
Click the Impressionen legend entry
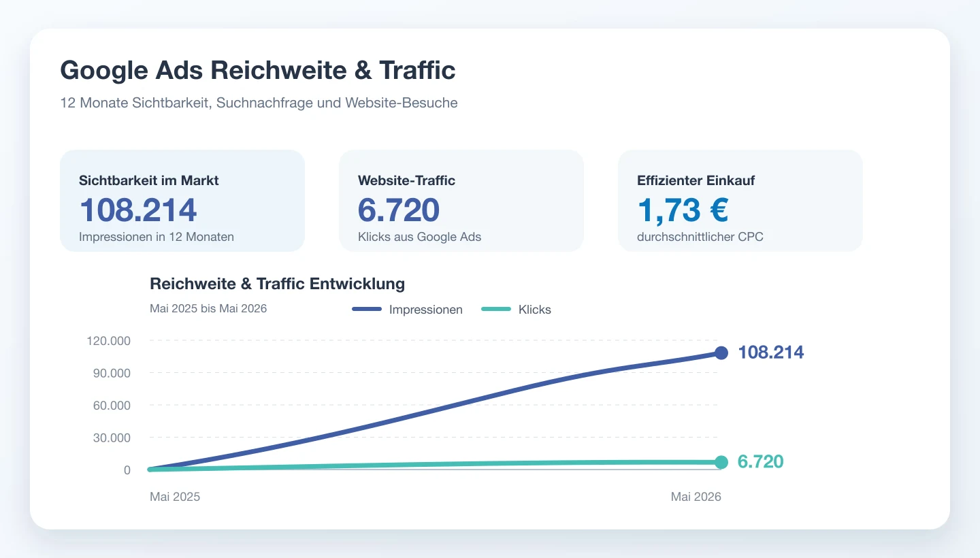[408, 310]
